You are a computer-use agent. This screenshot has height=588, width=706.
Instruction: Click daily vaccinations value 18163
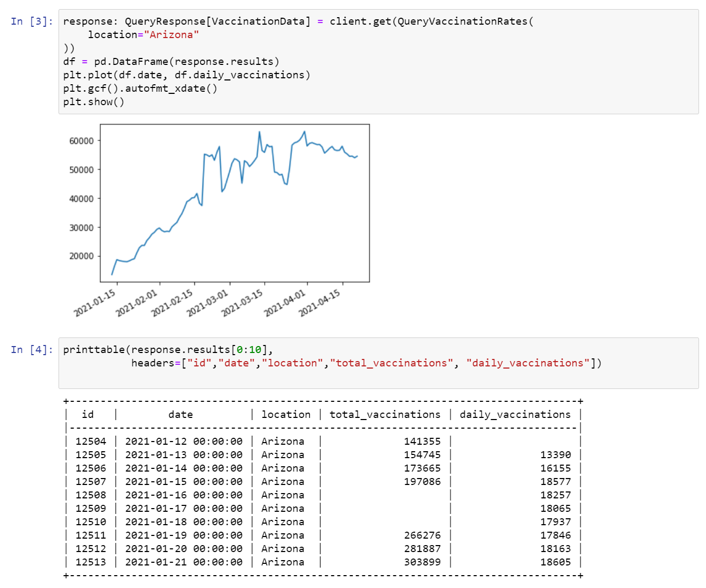coord(556,549)
